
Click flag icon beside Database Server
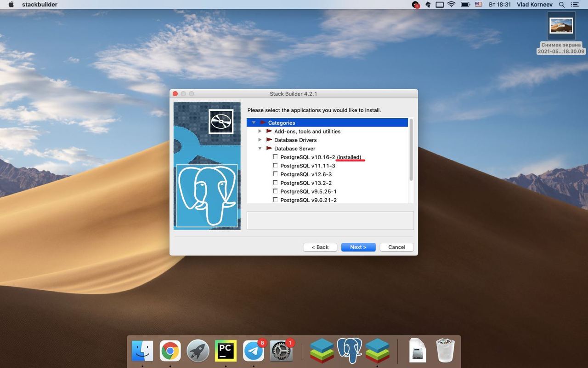pyautogui.click(x=269, y=149)
